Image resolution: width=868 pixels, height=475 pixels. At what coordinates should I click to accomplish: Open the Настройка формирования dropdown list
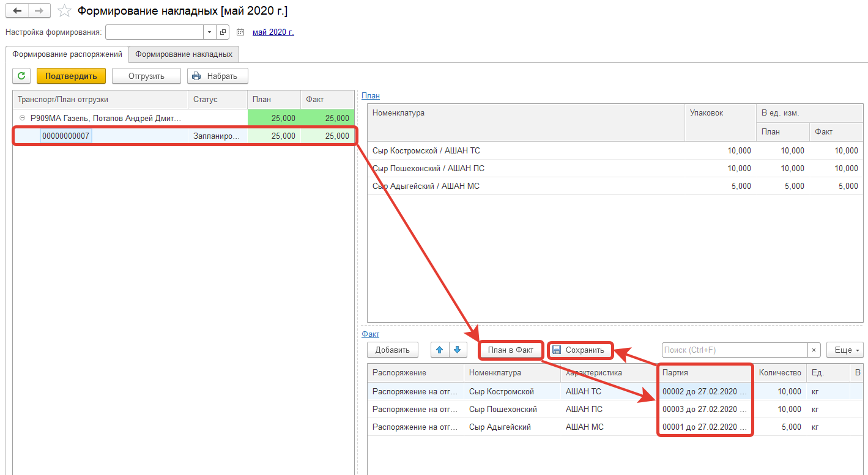[209, 32]
